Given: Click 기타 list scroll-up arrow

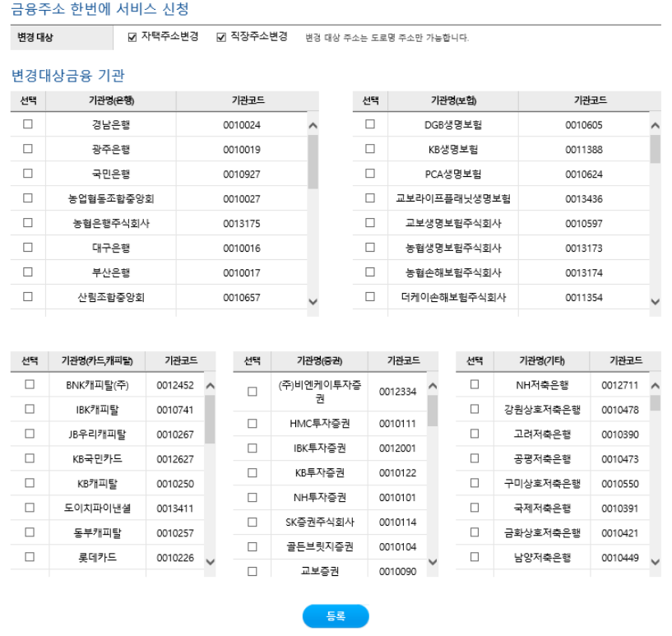Looking at the screenshot, I should 656,386.
